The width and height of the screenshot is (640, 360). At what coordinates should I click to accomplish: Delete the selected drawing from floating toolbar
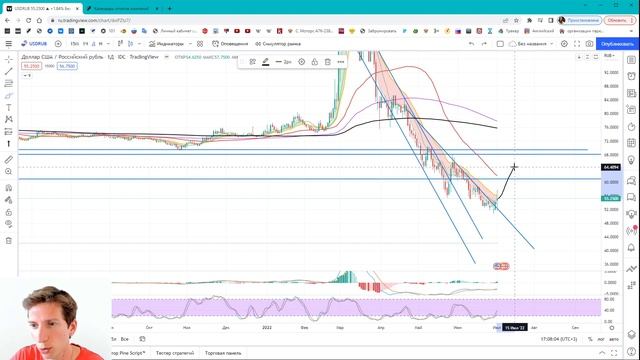click(x=327, y=62)
